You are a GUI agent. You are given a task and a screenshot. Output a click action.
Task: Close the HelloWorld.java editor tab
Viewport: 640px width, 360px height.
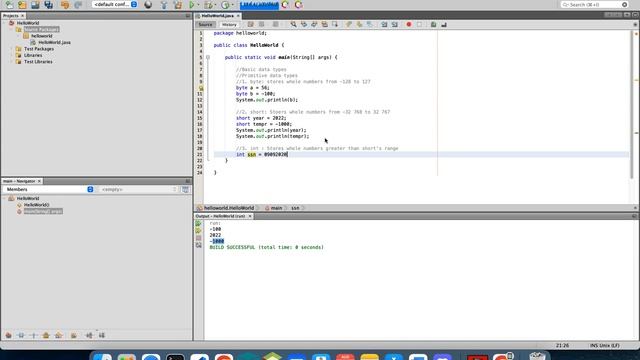click(238, 16)
